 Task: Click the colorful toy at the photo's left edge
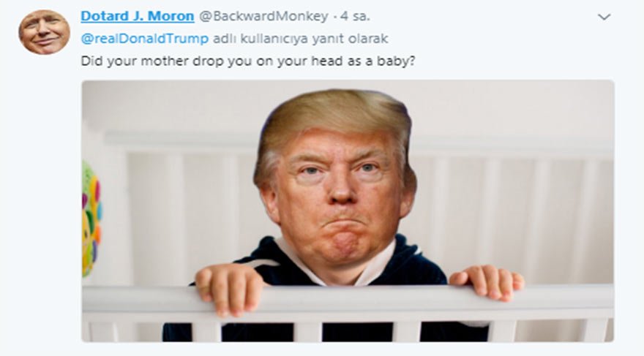91,219
